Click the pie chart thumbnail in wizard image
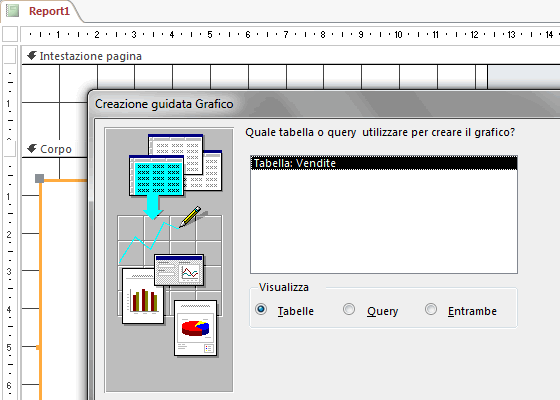The width and height of the screenshot is (560, 400). (x=195, y=328)
